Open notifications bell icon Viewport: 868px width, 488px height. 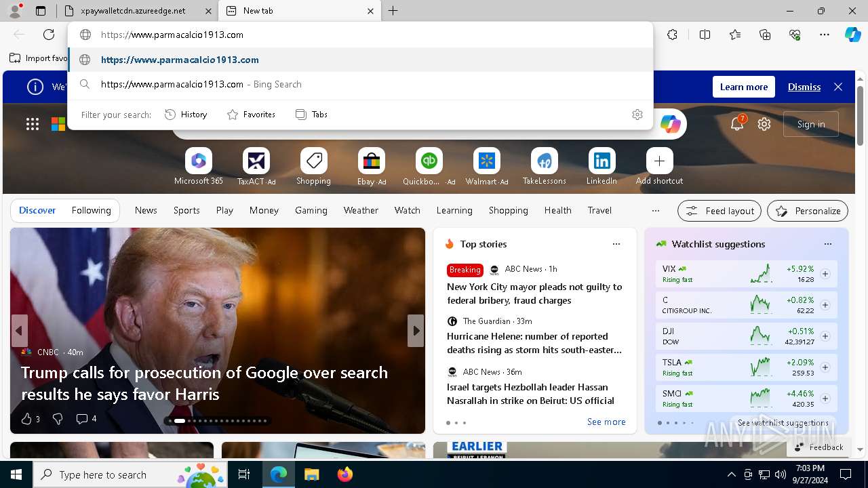coord(737,124)
